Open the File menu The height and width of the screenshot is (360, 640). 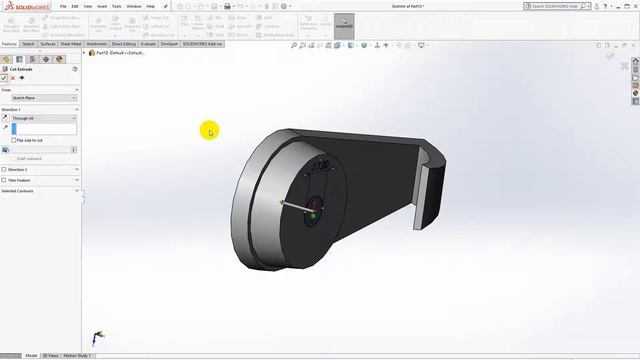[x=63, y=6]
